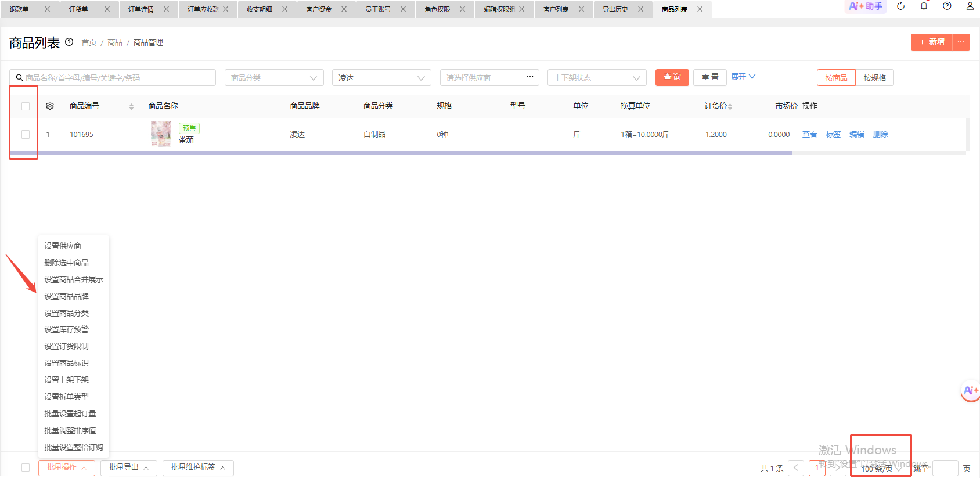Click the refresh icon in top bar
Screen dimensions: 980x478
(x=901, y=6)
